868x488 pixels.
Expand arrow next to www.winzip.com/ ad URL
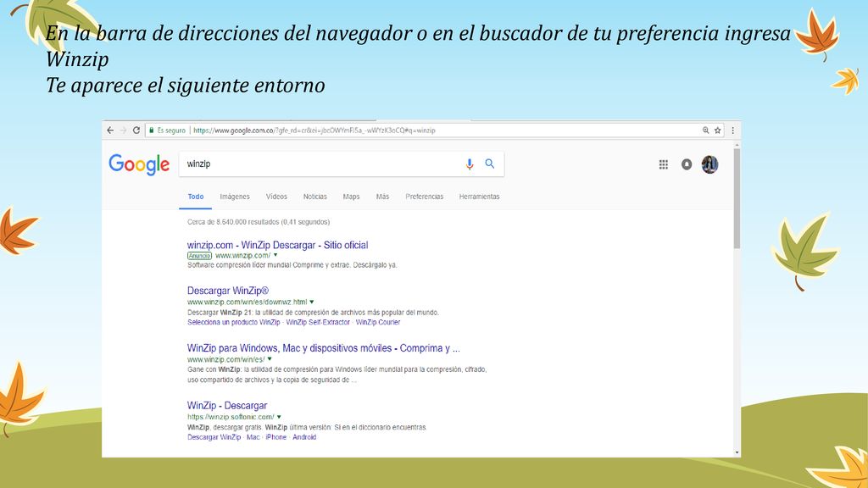[275, 255]
